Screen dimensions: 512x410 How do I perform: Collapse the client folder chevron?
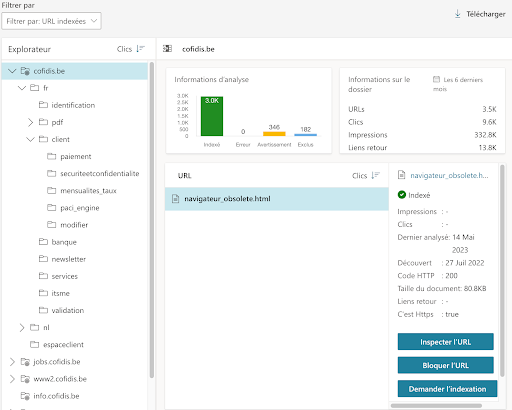tap(30, 139)
